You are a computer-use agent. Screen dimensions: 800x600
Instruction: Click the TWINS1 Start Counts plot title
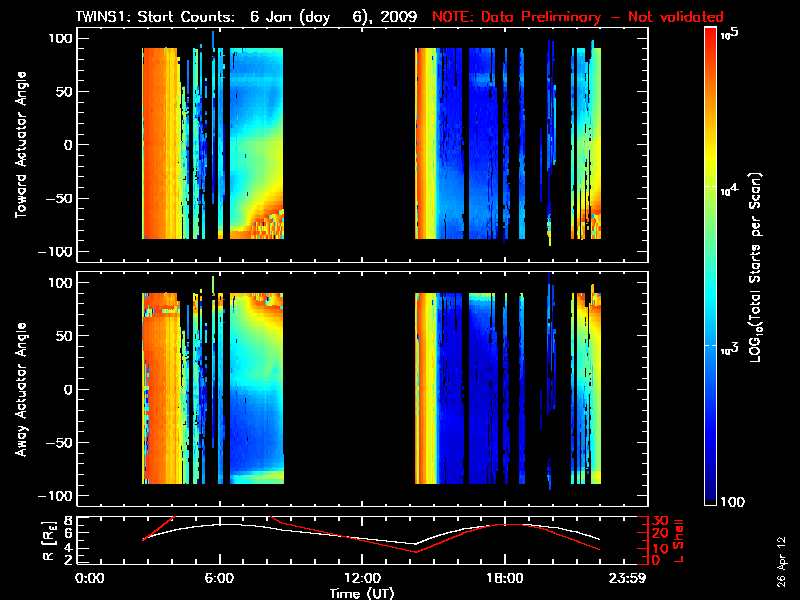pyautogui.click(x=248, y=17)
